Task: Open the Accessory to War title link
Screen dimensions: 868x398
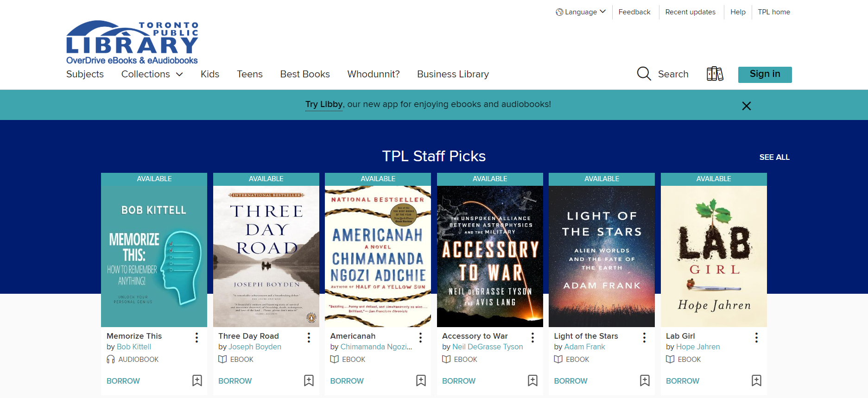Action: (475, 336)
